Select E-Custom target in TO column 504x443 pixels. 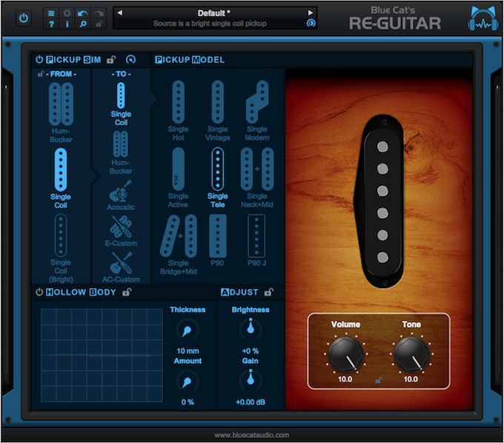click(x=121, y=231)
